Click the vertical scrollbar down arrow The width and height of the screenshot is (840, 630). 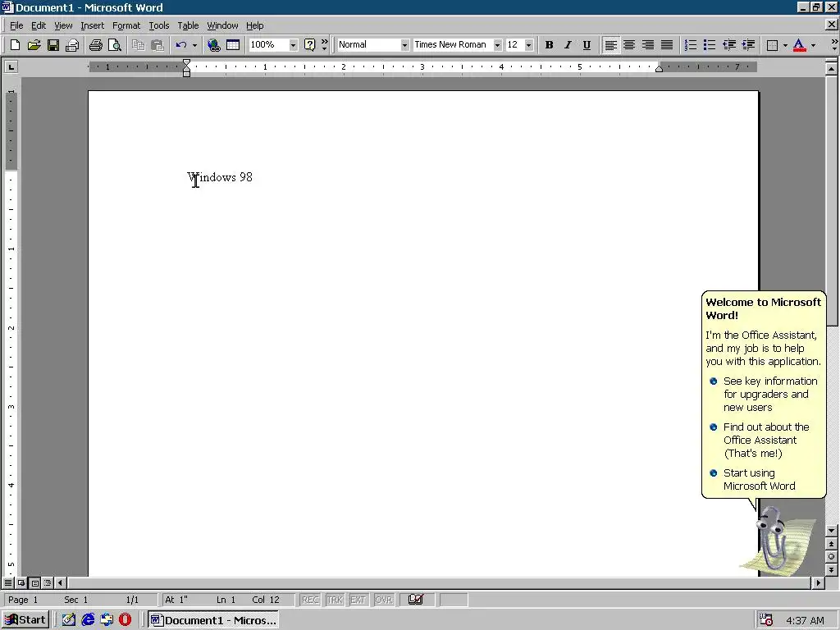tap(832, 531)
